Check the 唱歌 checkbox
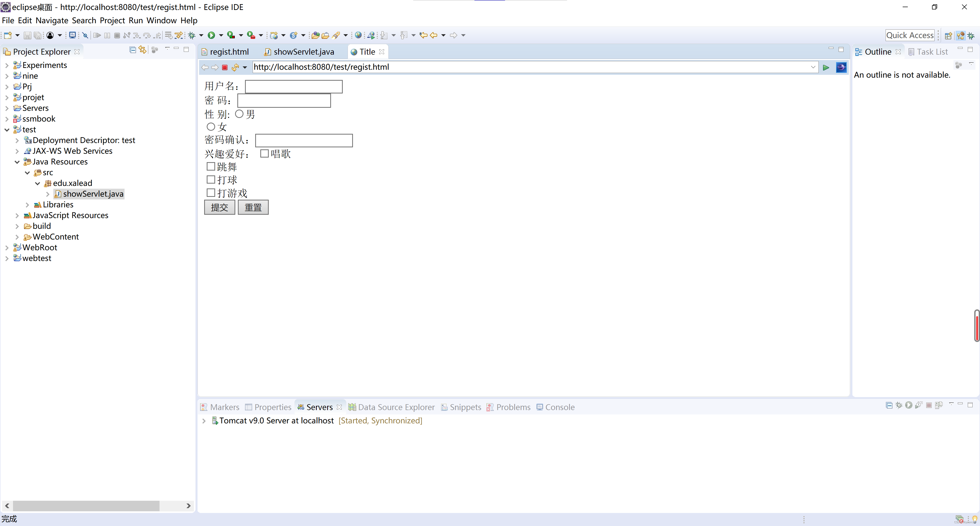 point(264,153)
